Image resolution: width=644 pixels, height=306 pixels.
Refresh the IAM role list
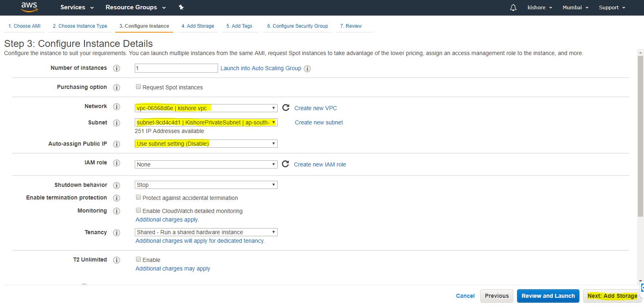coord(285,164)
